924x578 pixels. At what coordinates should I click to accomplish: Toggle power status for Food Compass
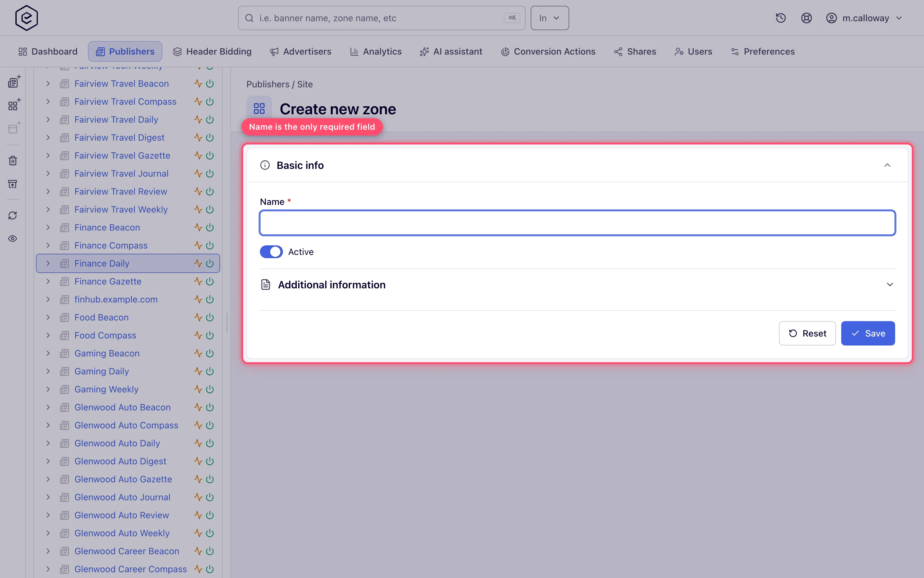click(210, 335)
